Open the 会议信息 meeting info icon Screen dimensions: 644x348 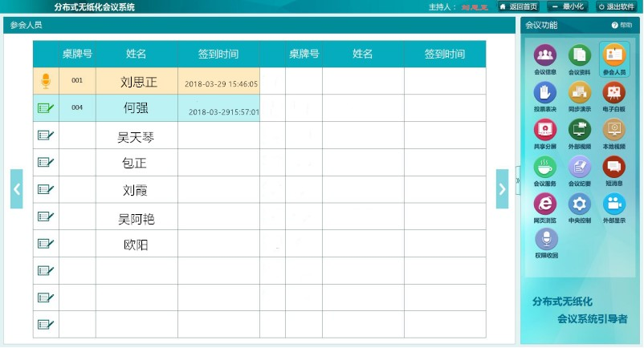(545, 56)
